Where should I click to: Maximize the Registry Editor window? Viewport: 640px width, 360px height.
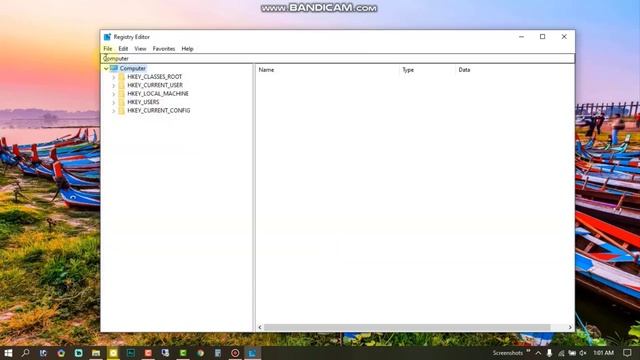(x=542, y=37)
